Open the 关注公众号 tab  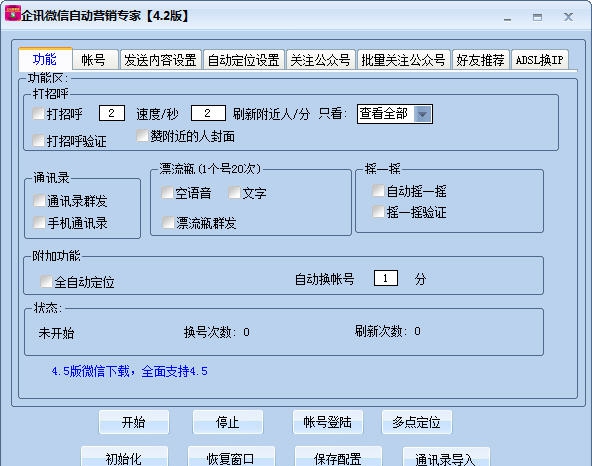tap(321, 60)
